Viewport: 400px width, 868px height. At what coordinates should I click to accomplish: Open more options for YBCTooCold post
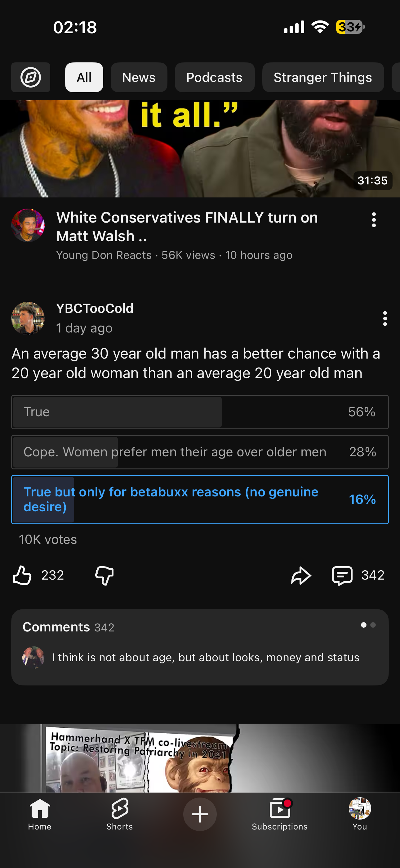click(x=385, y=319)
